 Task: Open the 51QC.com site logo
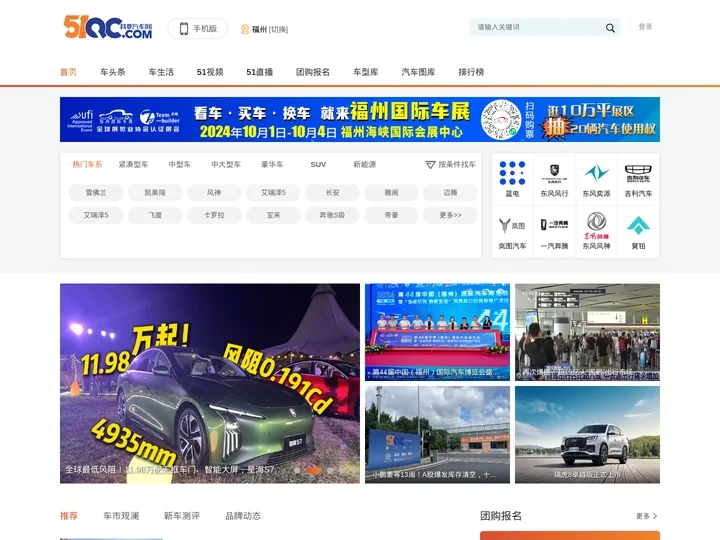coord(107,28)
